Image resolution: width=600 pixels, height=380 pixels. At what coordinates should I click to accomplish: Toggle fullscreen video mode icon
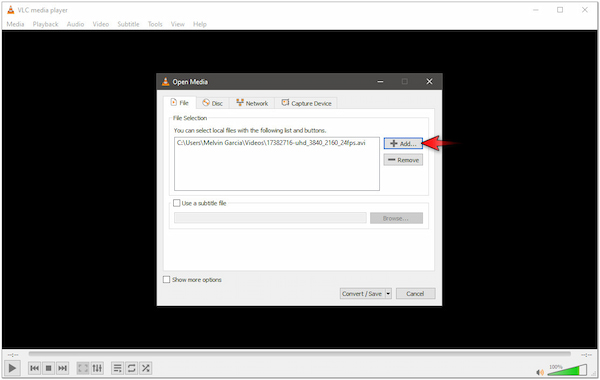(x=83, y=368)
